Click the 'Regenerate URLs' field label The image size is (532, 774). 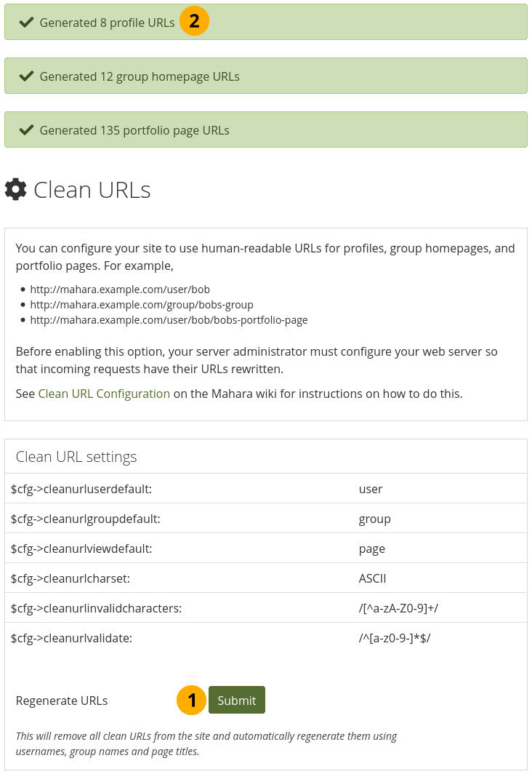[62, 701]
